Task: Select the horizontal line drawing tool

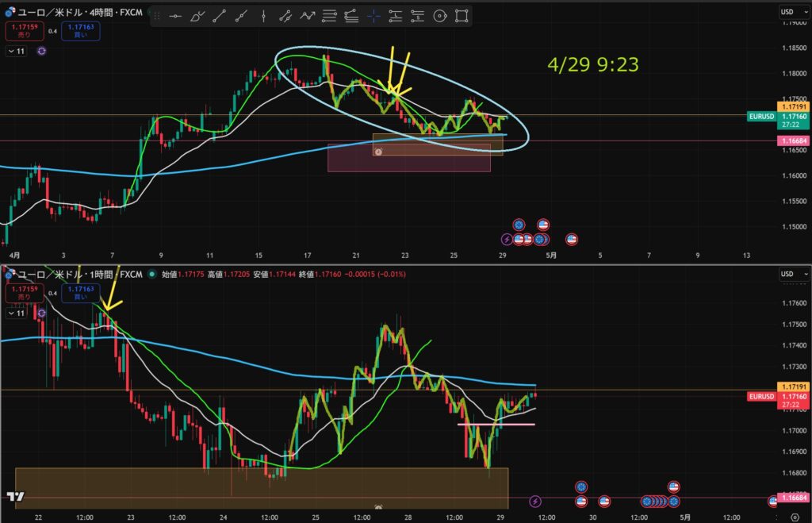Action: point(175,17)
